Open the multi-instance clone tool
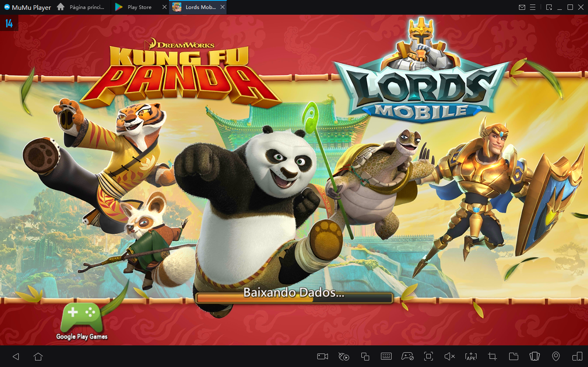This screenshot has width=588, height=367. [365, 356]
